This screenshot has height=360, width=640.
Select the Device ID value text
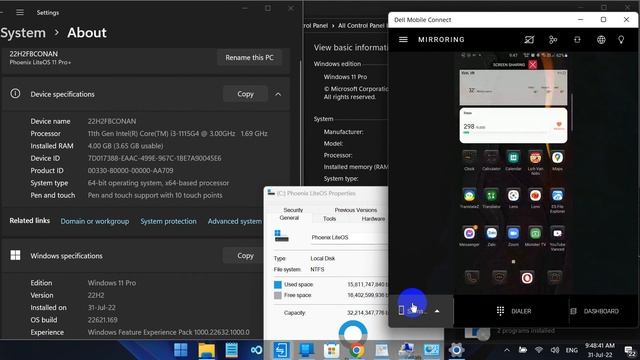point(154,158)
